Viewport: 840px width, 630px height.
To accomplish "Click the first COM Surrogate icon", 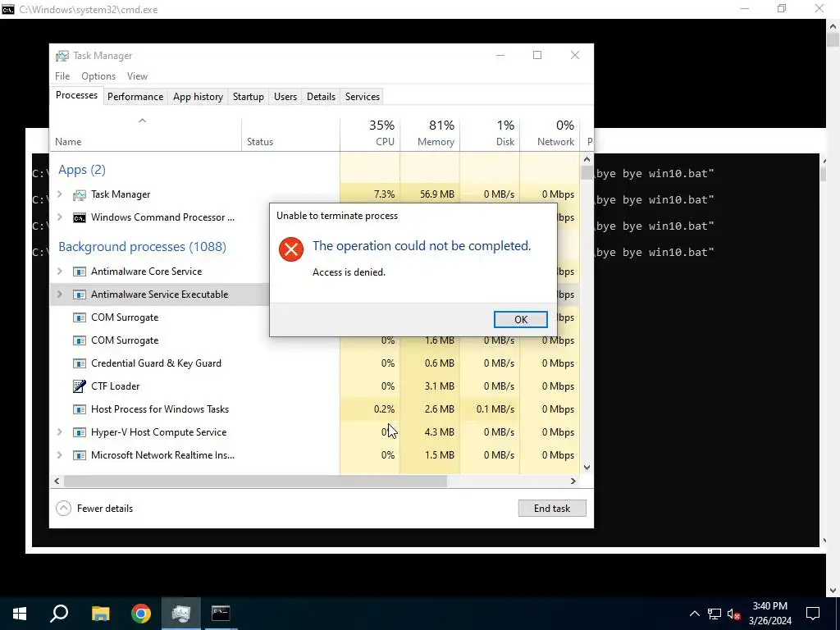I will [x=80, y=317].
